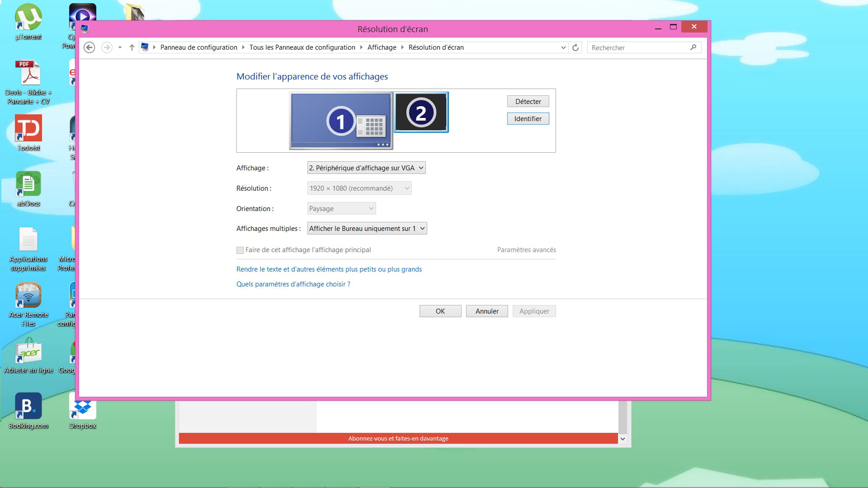This screenshot has width=868, height=488.
Task: Open 'Paramètres avancés' link
Action: pos(526,250)
